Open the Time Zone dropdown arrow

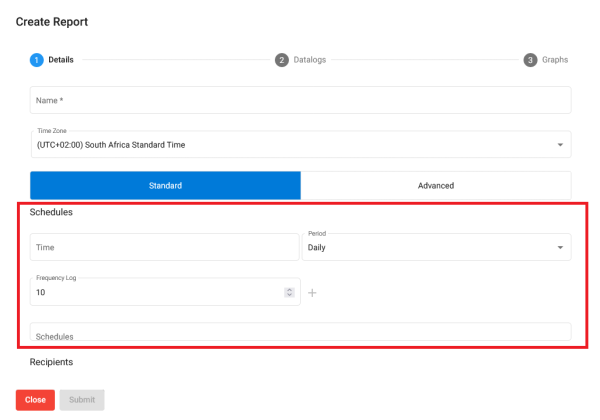click(x=560, y=145)
